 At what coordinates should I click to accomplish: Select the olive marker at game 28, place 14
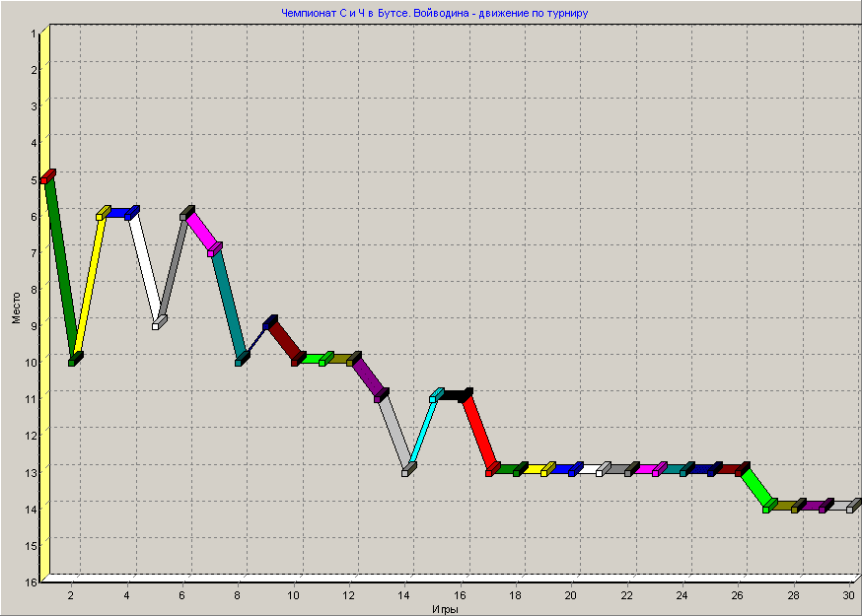tap(799, 506)
